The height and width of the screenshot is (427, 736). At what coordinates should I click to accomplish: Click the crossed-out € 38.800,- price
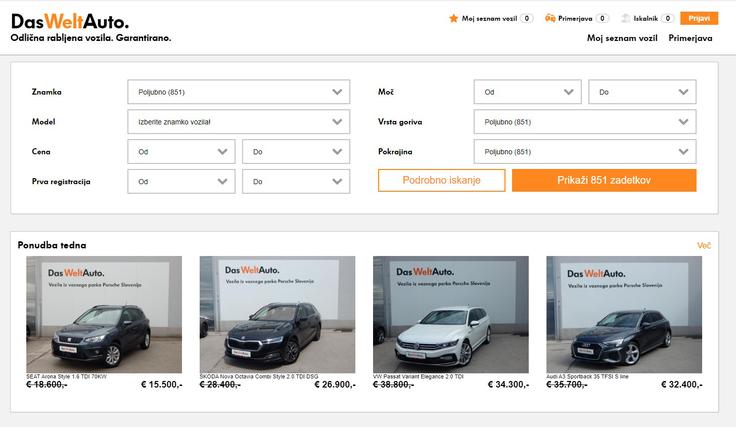[393, 385]
